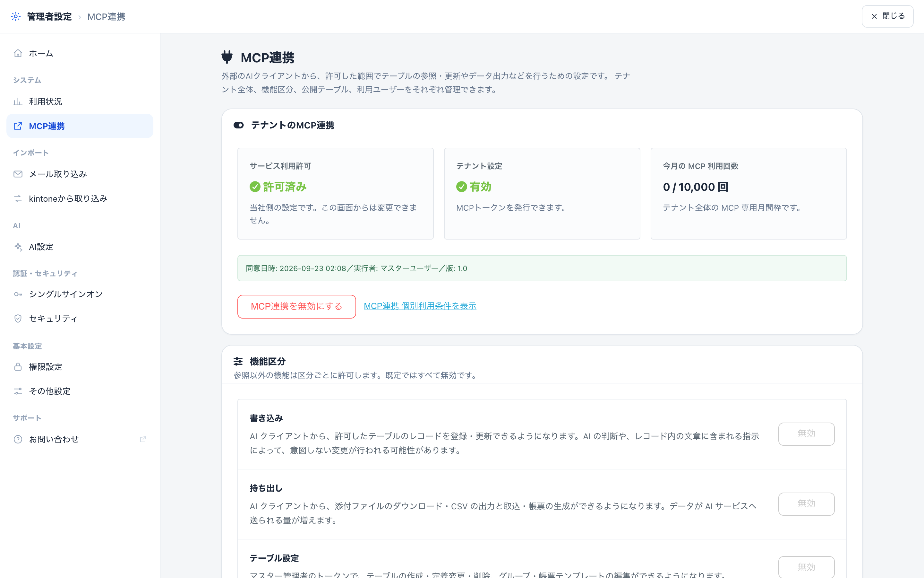Image resolution: width=924 pixels, height=578 pixels.
Task: Open kintoneから取り込み in the sidebar
Action: (x=80, y=198)
